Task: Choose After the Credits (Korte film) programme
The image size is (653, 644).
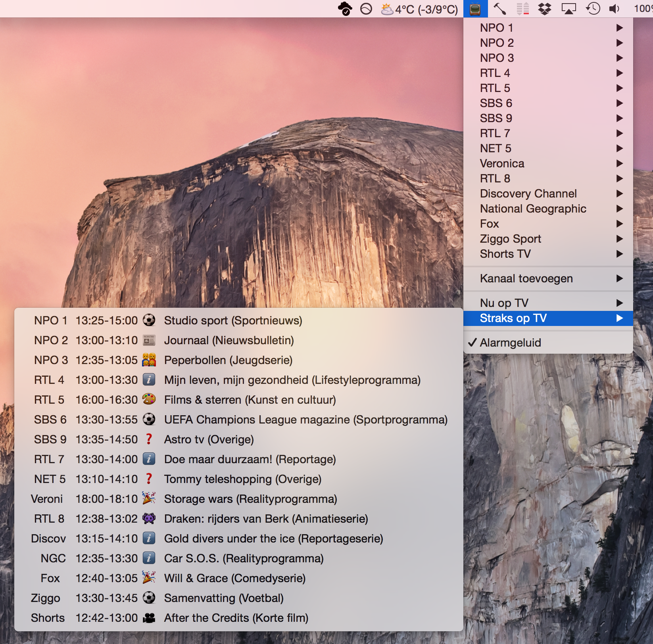Action: pos(236,618)
